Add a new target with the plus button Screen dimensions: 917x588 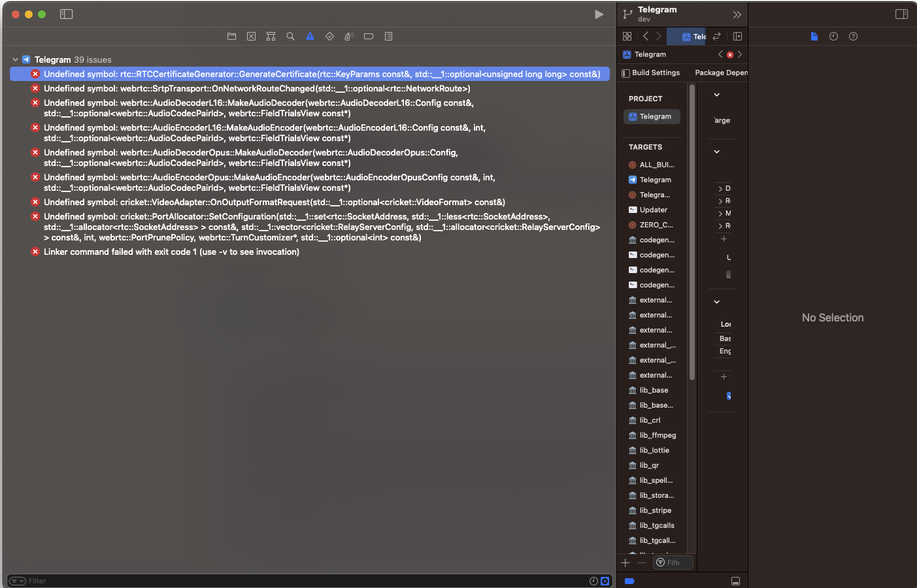(625, 562)
